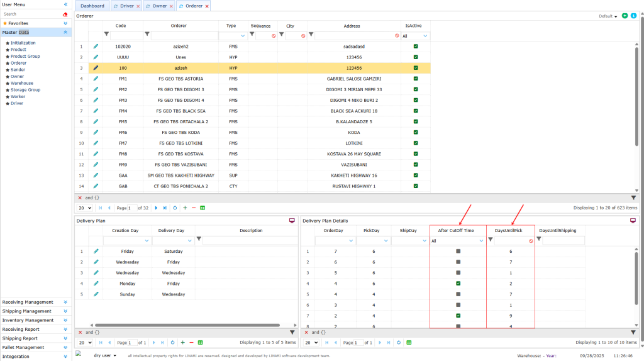The width and height of the screenshot is (644, 361).
Task: Click the dry user account menu
Action: [105, 355]
